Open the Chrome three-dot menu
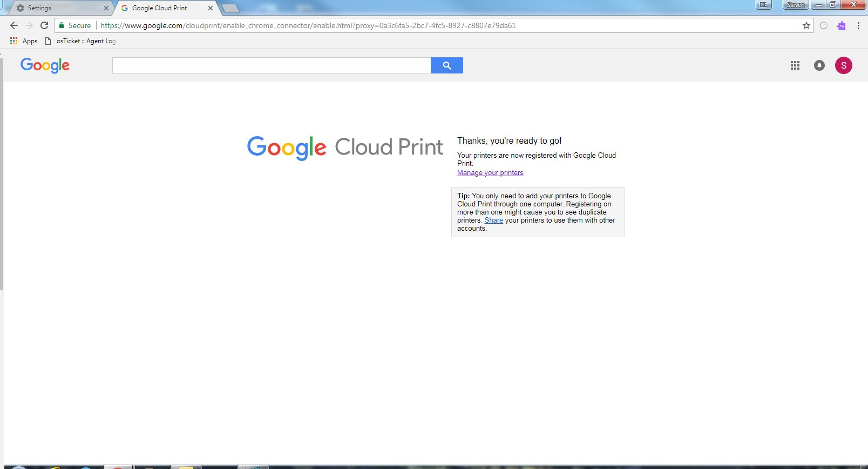Image resolution: width=868 pixels, height=469 pixels. tap(858, 25)
